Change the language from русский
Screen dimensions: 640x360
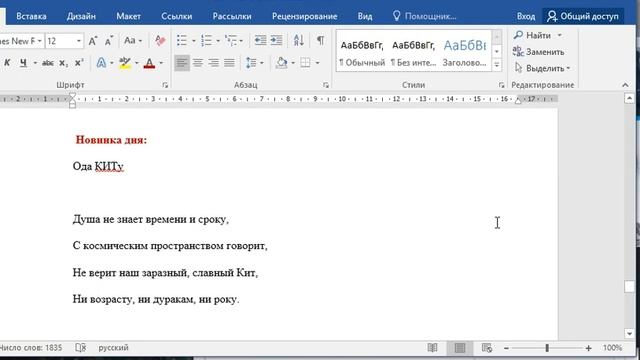113,348
